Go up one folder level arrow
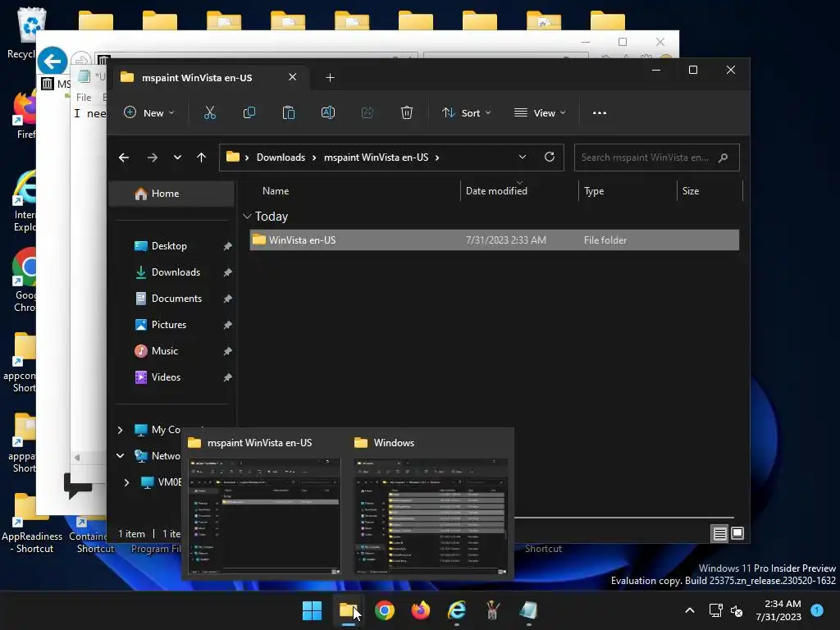This screenshot has width=840, height=630. point(202,157)
